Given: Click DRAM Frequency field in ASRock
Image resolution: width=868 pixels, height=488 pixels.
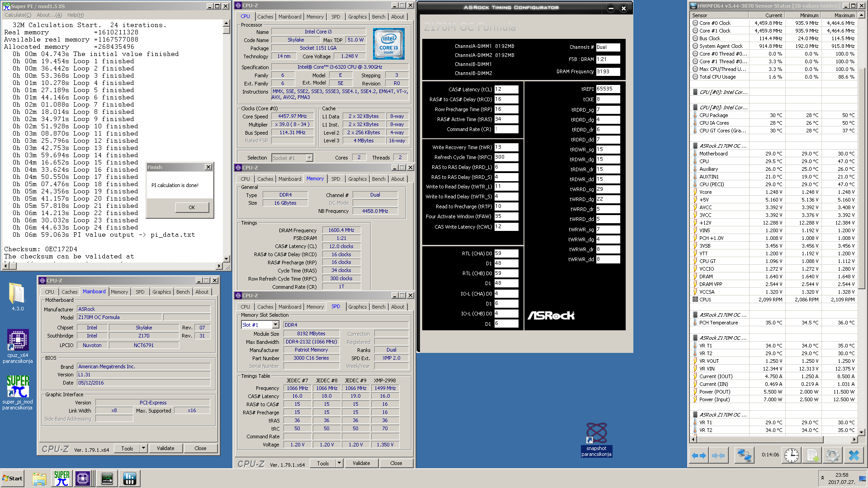Looking at the screenshot, I should (608, 71).
